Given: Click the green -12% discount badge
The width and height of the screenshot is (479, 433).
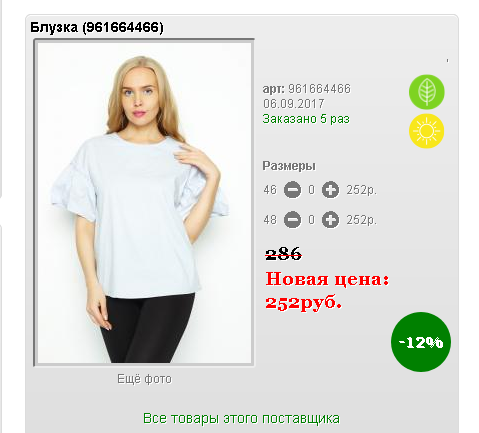Looking at the screenshot, I should [421, 342].
